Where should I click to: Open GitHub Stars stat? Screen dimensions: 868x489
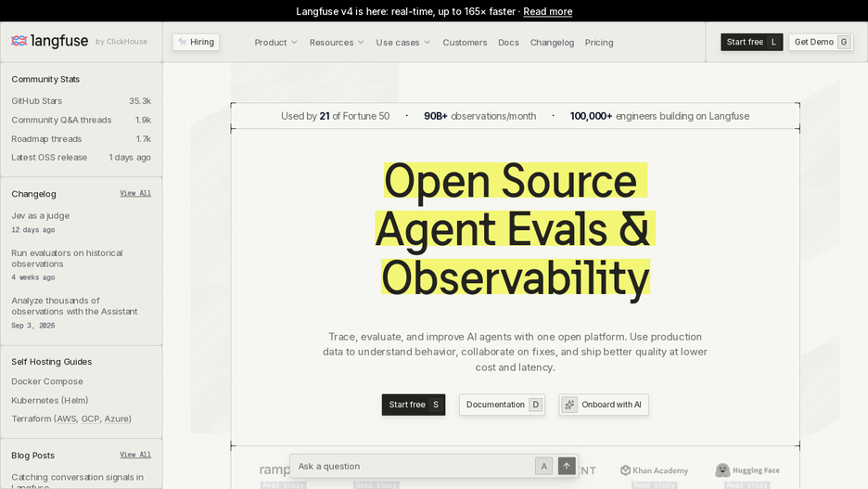click(x=81, y=101)
